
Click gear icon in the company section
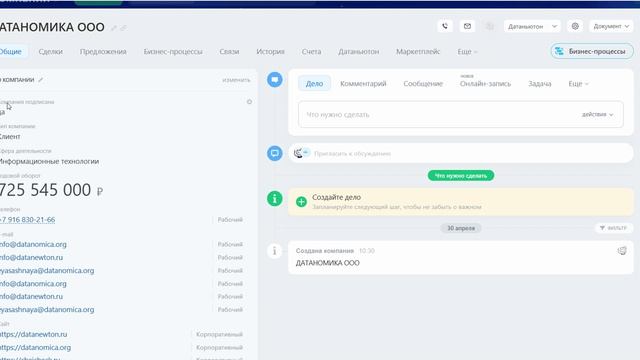(249, 102)
